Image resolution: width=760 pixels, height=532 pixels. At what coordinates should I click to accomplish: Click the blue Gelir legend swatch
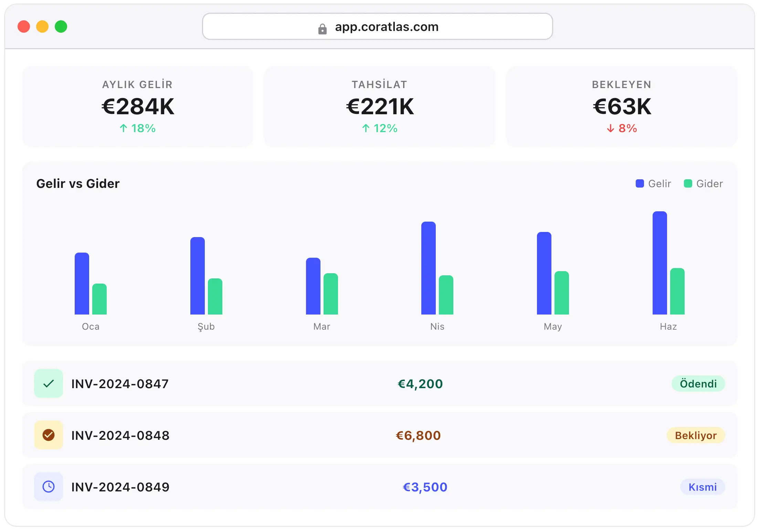[640, 183]
